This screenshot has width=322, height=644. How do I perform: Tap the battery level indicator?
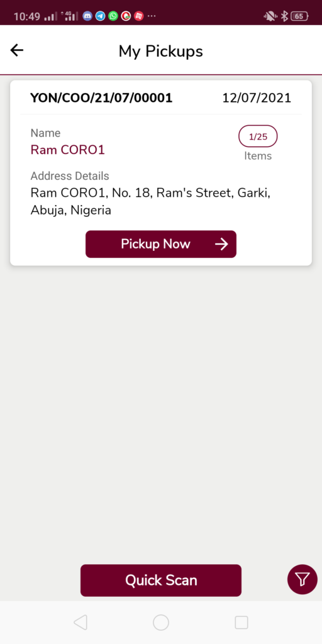click(x=299, y=16)
